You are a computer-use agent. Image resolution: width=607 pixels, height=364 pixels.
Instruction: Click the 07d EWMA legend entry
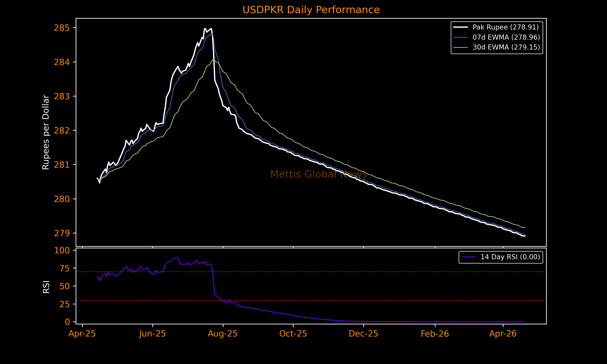(506, 37)
